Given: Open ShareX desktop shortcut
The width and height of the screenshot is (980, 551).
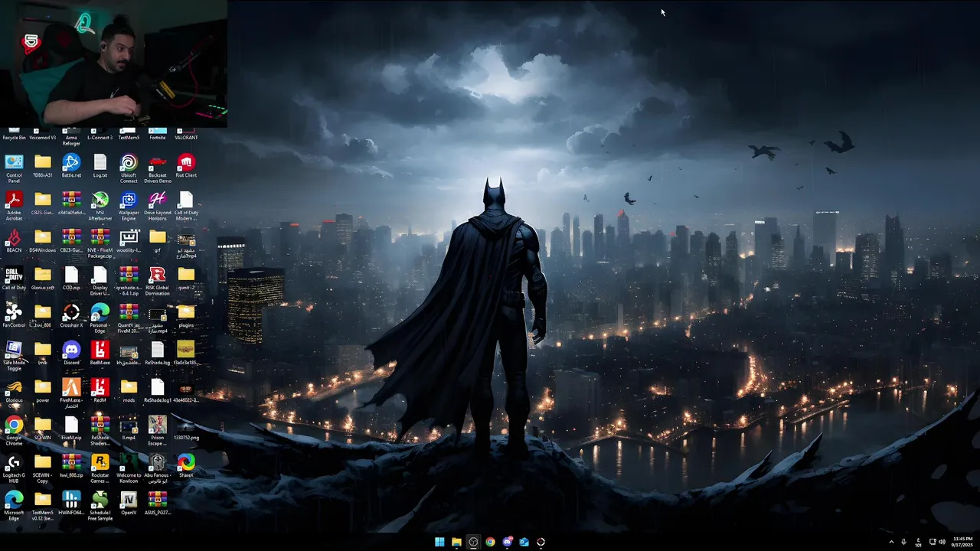Looking at the screenshot, I should [186, 466].
